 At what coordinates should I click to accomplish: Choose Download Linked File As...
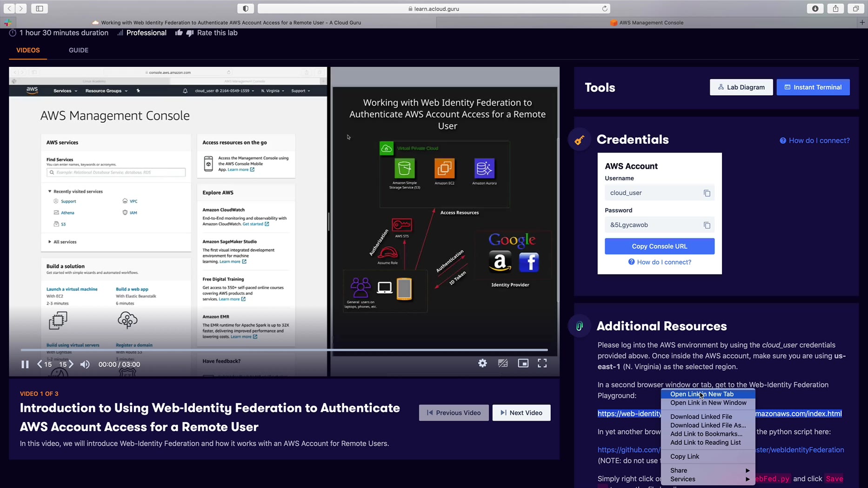[708, 425]
